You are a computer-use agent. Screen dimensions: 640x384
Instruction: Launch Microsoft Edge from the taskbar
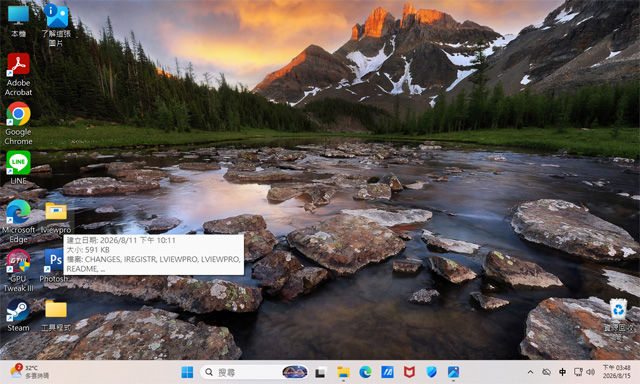[x=365, y=372]
